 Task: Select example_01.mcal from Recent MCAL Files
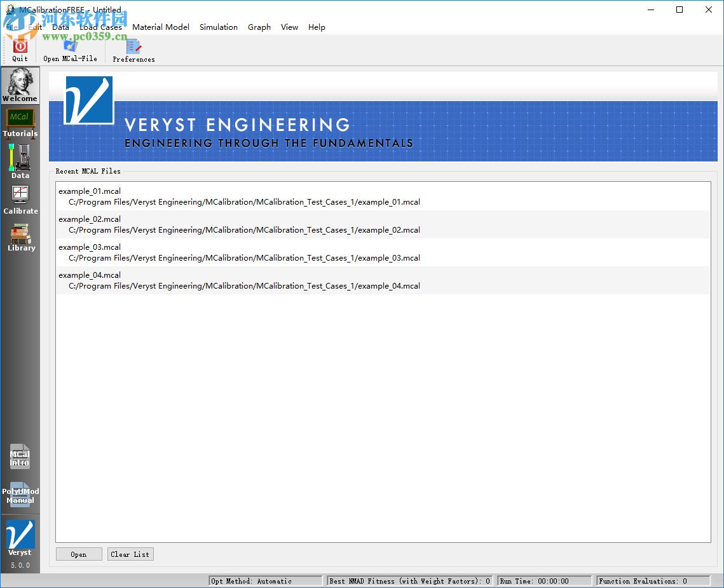tap(238, 196)
